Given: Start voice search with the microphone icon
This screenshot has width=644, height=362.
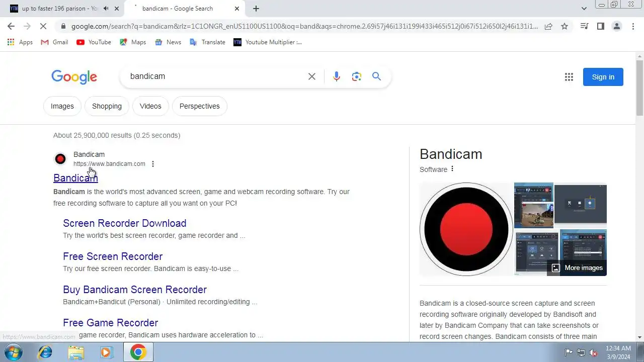Looking at the screenshot, I should pos(337,76).
